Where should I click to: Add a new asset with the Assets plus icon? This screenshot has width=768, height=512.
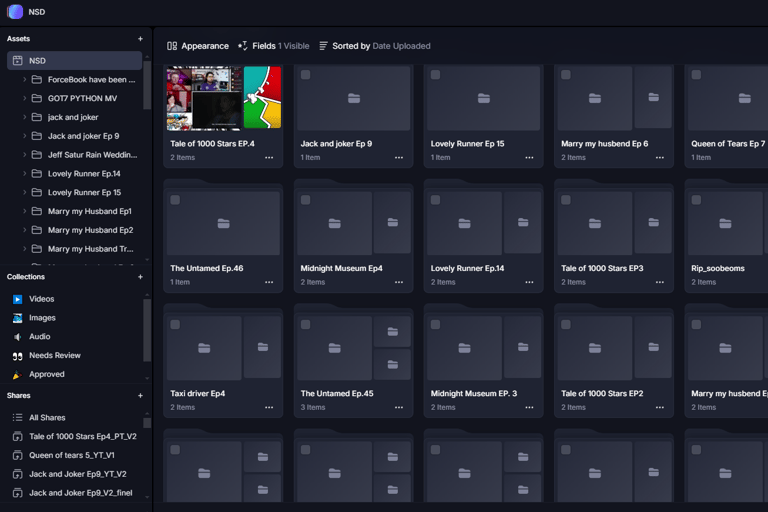tap(140, 39)
